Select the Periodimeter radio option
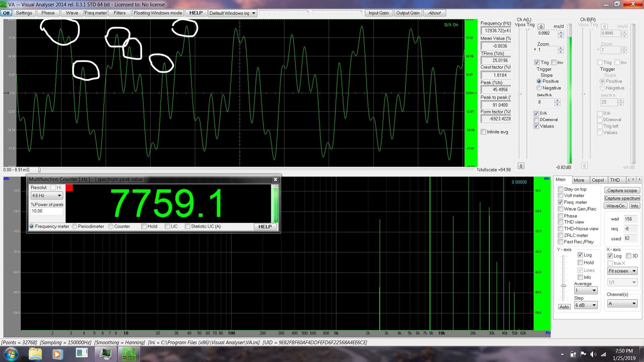This screenshot has height=362, width=644. point(75,226)
